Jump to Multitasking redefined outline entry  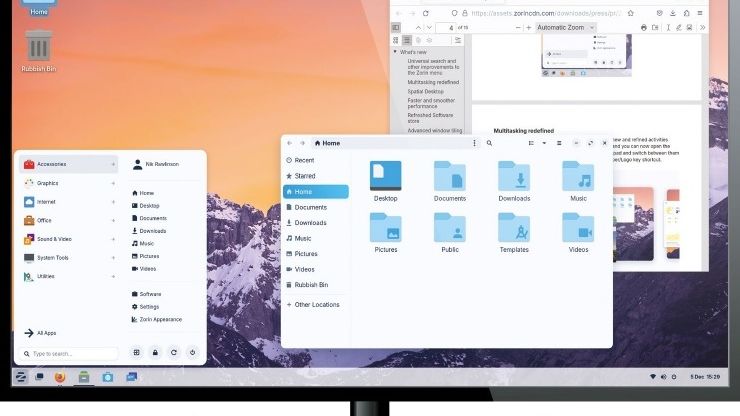pyautogui.click(x=433, y=82)
